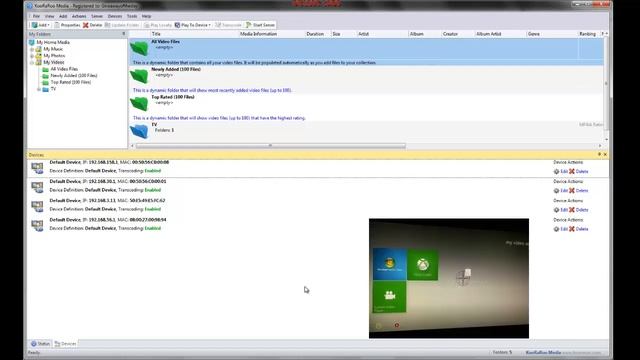The image size is (640, 360).
Task: Expand the TV folder in tree
Action: (x=39, y=89)
